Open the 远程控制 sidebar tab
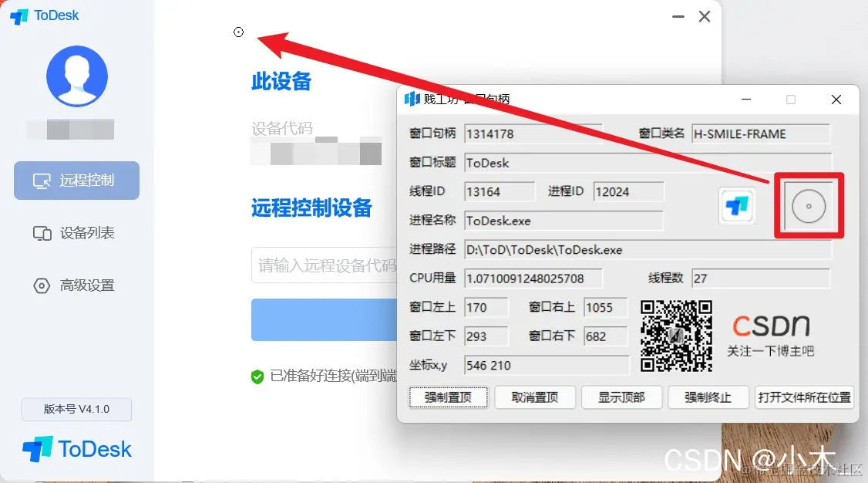The height and width of the screenshot is (483, 868). pyautogui.click(x=76, y=181)
